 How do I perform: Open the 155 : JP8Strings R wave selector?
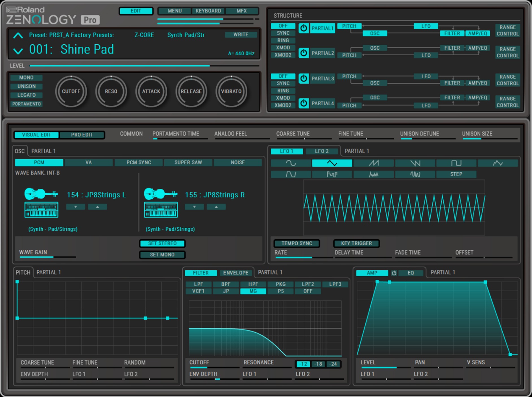point(215,195)
